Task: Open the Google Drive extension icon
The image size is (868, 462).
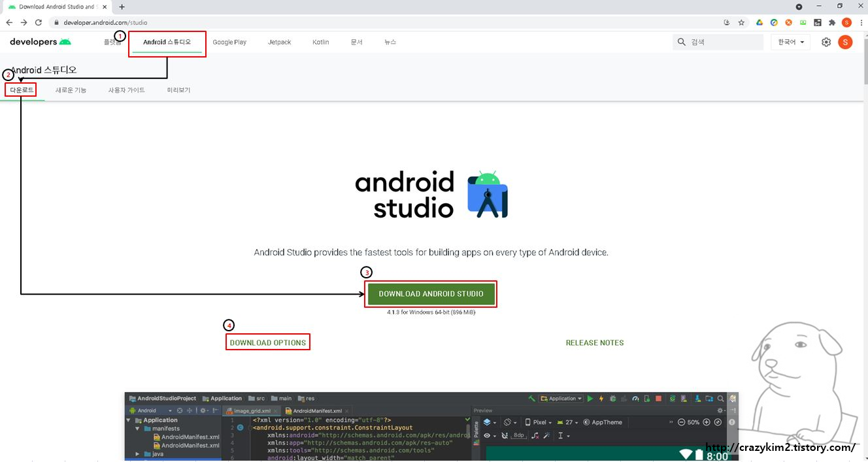Action: (759, 22)
